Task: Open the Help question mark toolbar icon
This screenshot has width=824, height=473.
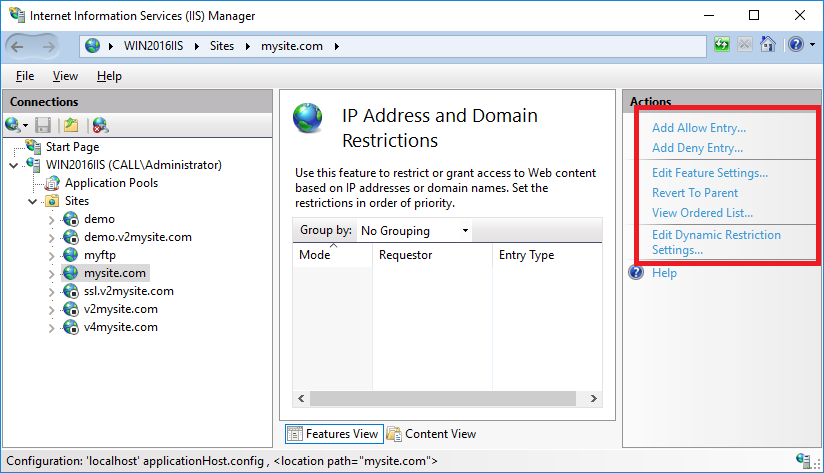Action: [x=796, y=45]
